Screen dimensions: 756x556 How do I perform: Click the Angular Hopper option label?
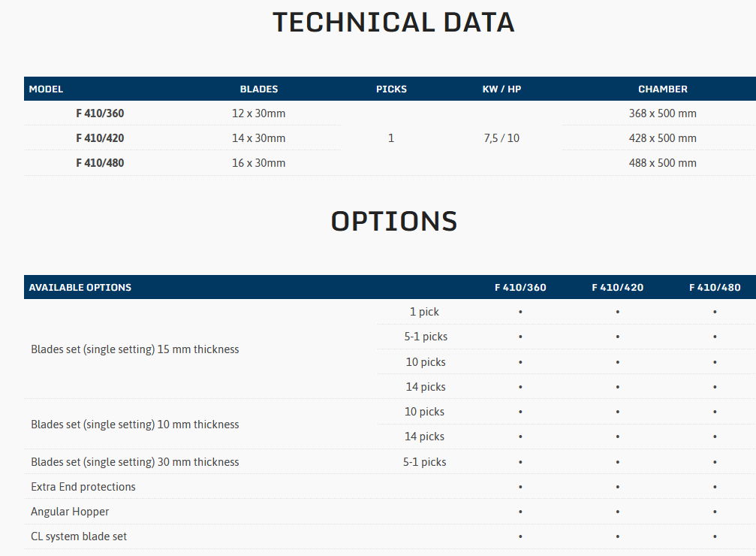tap(70, 512)
